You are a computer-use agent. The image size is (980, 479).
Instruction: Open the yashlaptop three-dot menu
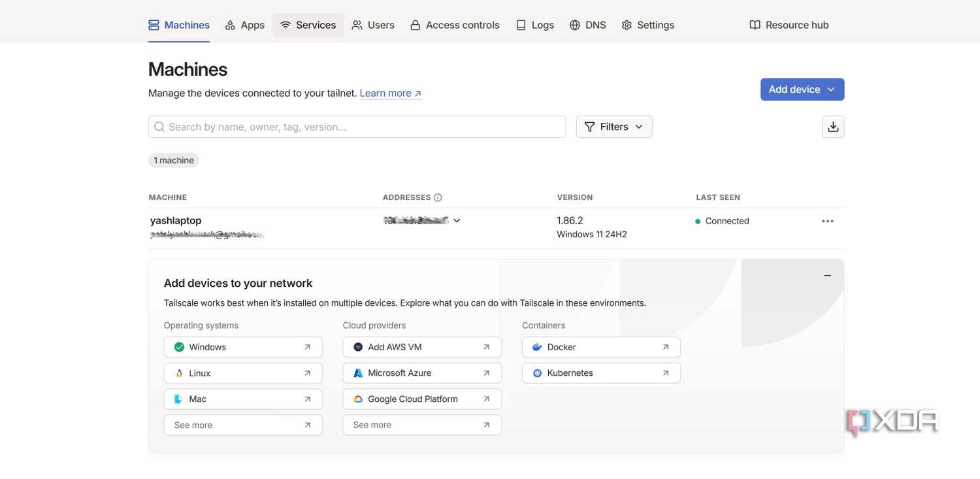828,221
